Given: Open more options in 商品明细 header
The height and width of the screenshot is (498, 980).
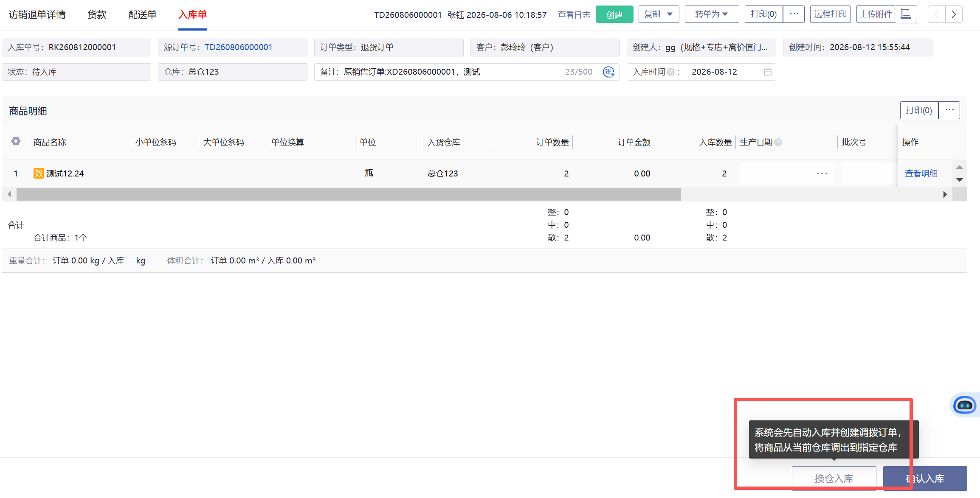Looking at the screenshot, I should [949, 110].
